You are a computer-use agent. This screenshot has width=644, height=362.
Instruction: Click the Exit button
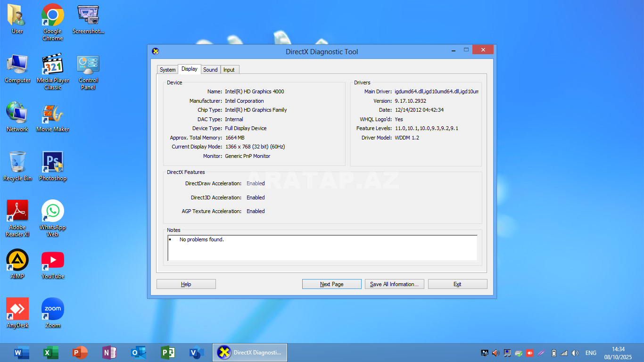point(457,284)
